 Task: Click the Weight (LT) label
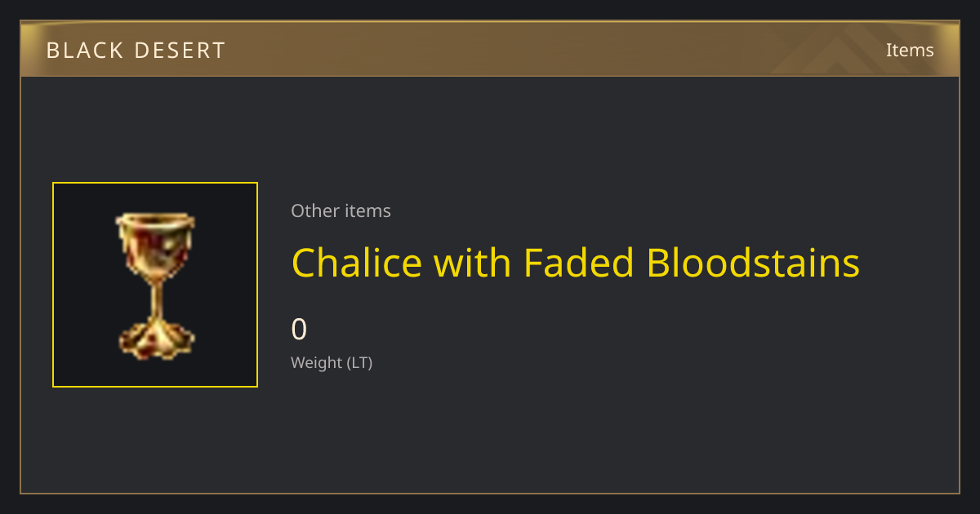pyautogui.click(x=332, y=362)
